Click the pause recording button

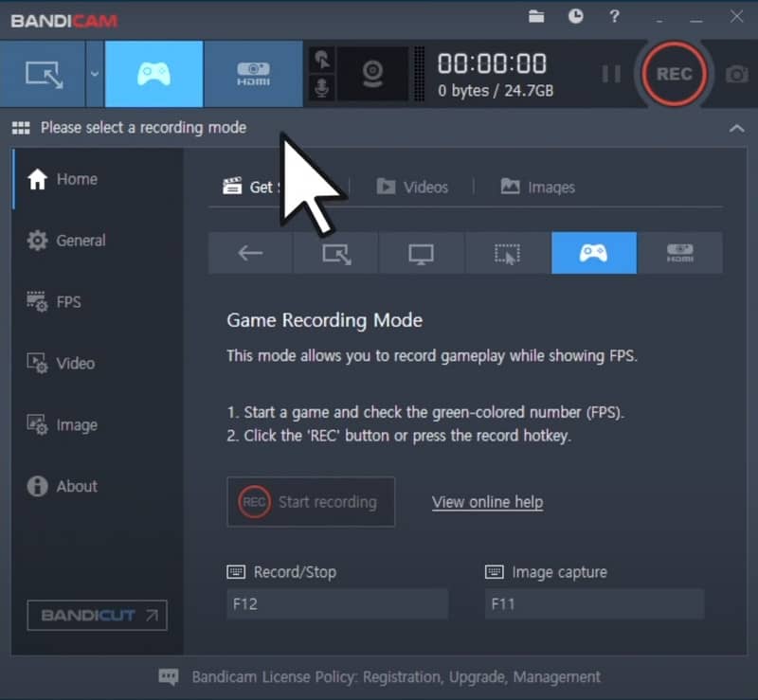611,74
